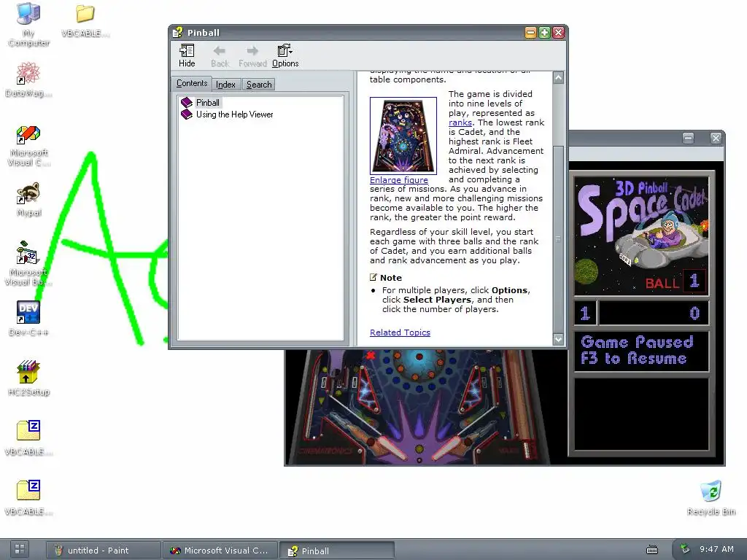This screenshot has width=747, height=560.
Task: Select the Mypal raccoon desktop icon
Action: coord(28,200)
